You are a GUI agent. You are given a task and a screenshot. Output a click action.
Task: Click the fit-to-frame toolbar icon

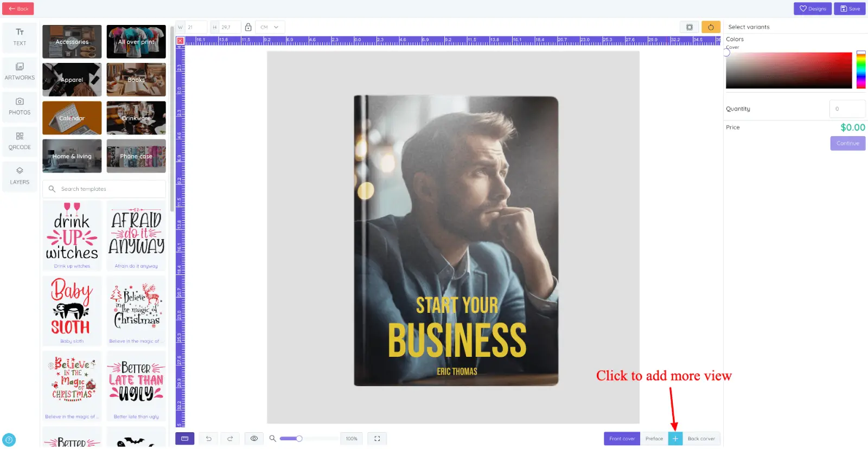(x=690, y=27)
